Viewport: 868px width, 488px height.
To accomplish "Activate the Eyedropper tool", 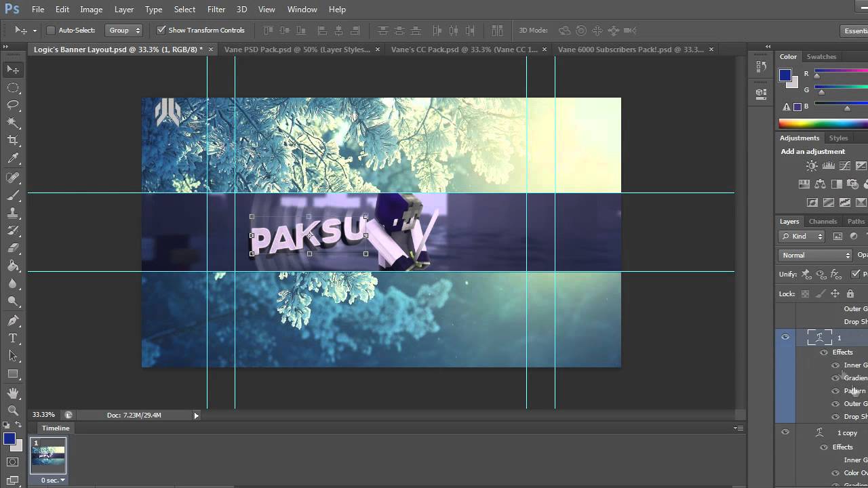I will [13, 158].
